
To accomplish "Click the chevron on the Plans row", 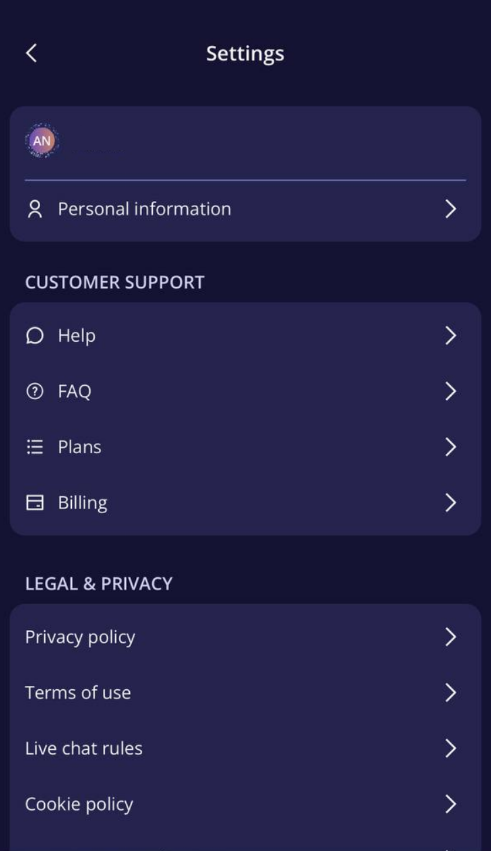I will pyautogui.click(x=450, y=447).
